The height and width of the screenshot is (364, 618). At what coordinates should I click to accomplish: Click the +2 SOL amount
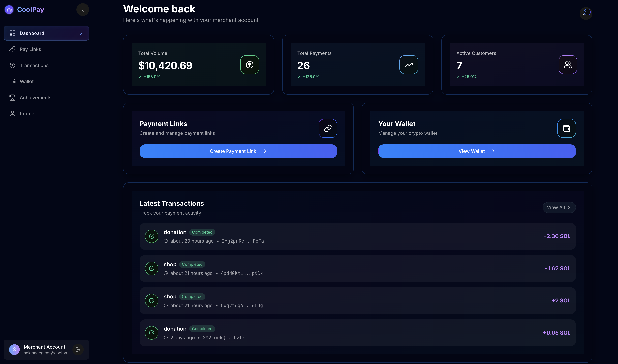(561, 300)
